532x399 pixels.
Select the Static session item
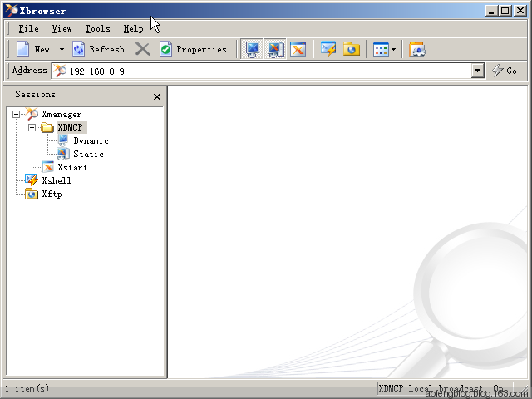click(x=88, y=154)
